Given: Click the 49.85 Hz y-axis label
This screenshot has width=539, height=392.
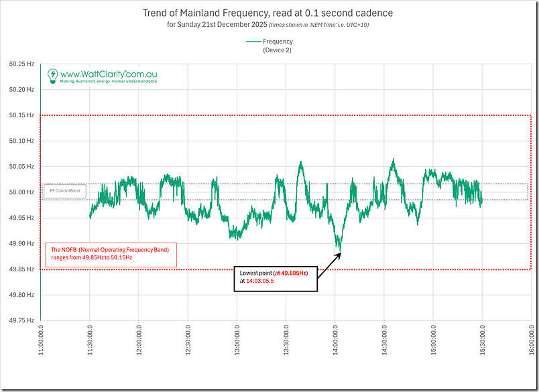Looking at the screenshot, I should pyautogui.click(x=21, y=269).
